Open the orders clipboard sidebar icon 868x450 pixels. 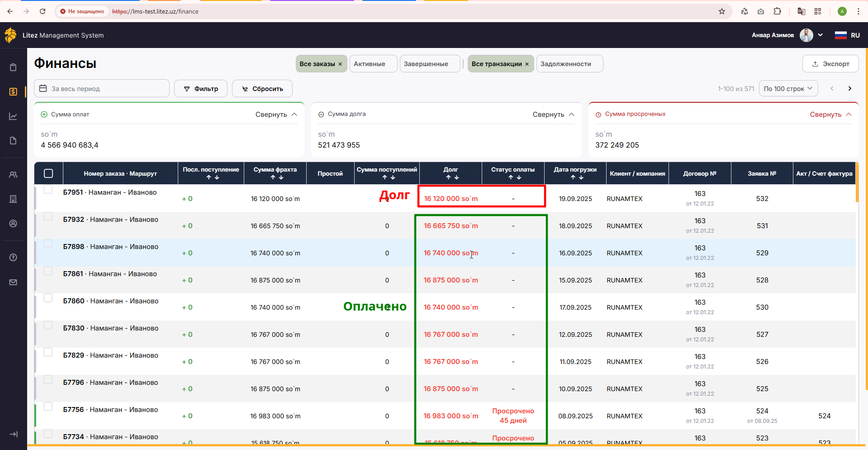pos(13,67)
